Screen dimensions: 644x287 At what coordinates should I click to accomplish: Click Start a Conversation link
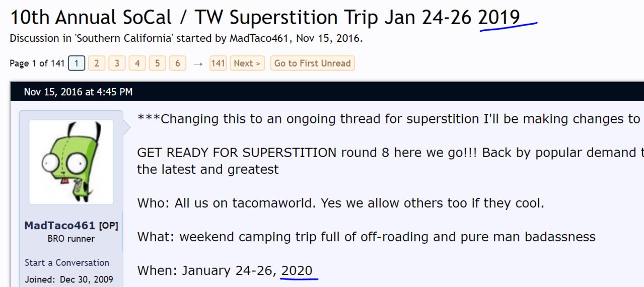67,262
